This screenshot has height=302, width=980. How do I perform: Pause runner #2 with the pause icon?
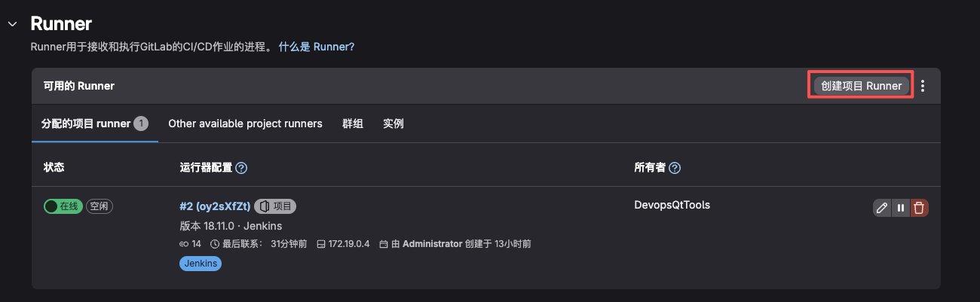tap(900, 208)
